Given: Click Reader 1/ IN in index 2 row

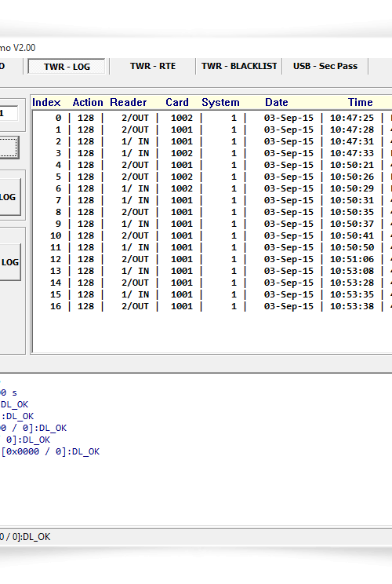Looking at the screenshot, I should pyautogui.click(x=135, y=141).
